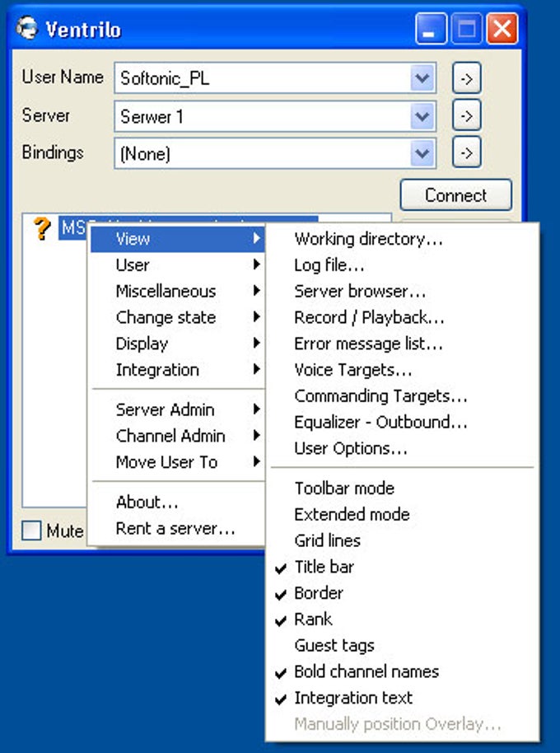Image resolution: width=560 pixels, height=753 pixels.
Task: Open the Move User To submenu
Action: click(x=178, y=461)
